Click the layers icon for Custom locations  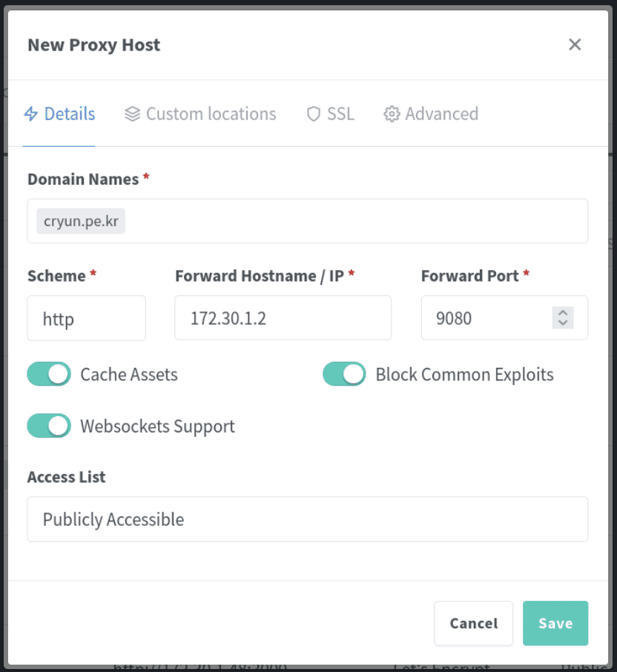tap(133, 114)
